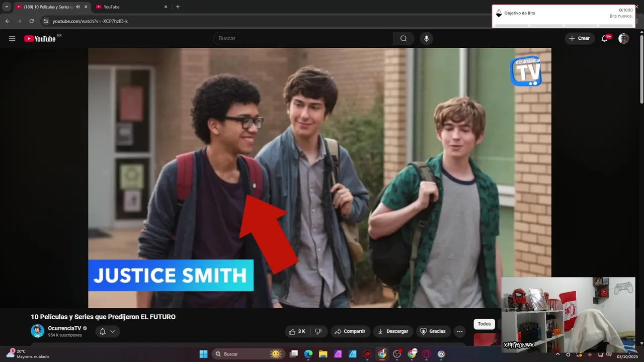Click the OcurrenciaTV watermark in video
Viewport: 644px width, 362px height.
[526, 71]
